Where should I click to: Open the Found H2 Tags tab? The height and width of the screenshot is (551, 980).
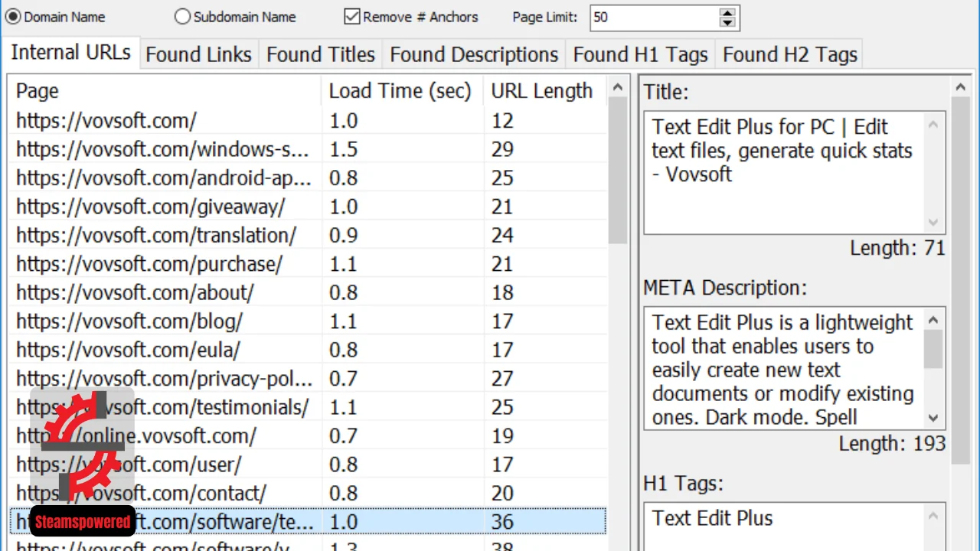(x=789, y=55)
